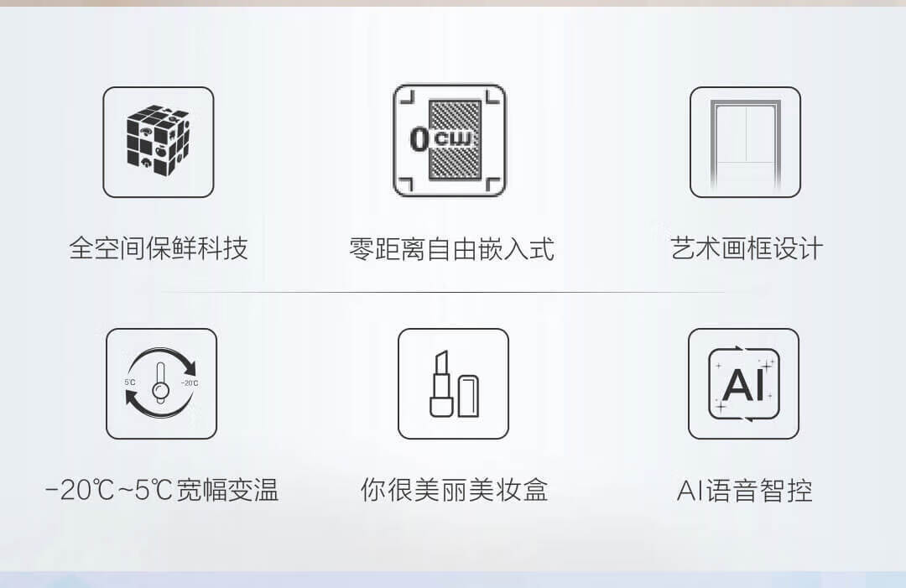Click the Rubik's cube freshness technology icon
This screenshot has height=588, width=906.
159,142
